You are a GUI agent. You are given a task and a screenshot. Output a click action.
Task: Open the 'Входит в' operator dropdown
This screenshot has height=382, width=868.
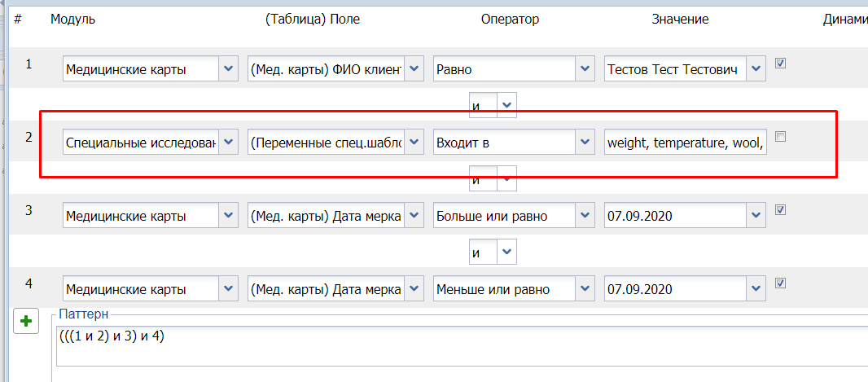tap(584, 143)
